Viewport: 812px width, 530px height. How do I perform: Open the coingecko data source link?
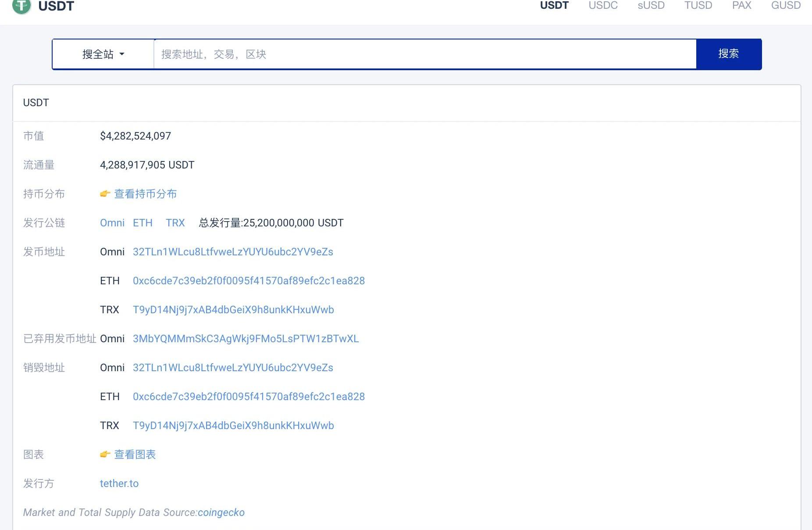point(221,512)
